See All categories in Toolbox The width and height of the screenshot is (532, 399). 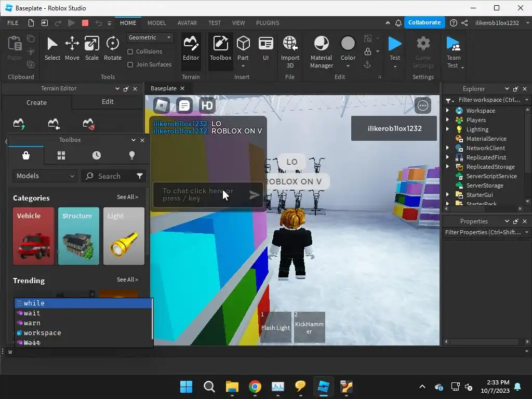(127, 197)
